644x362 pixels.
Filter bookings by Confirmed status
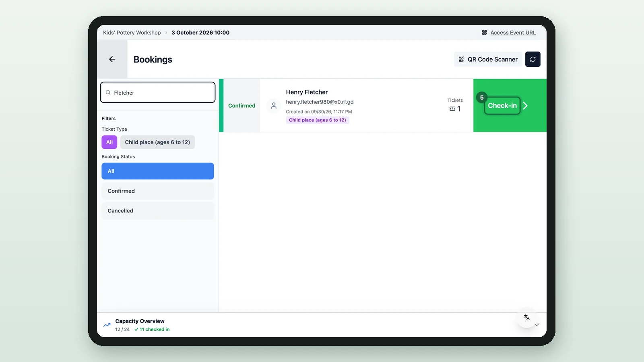[x=158, y=191]
